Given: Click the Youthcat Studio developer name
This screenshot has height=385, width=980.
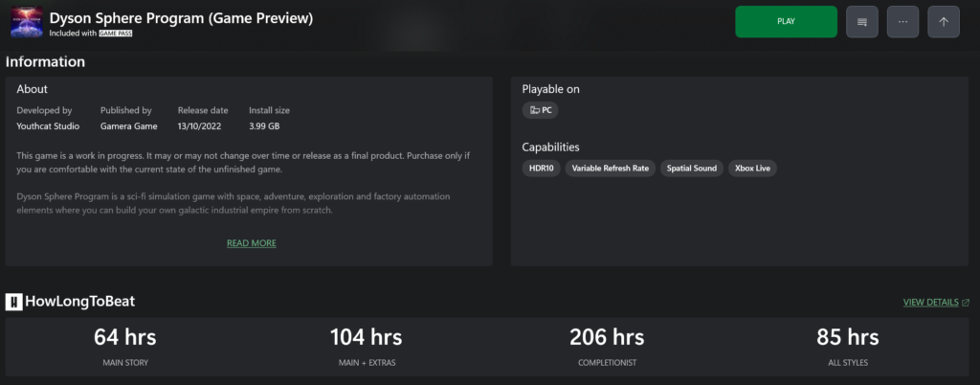Looking at the screenshot, I should pyautogui.click(x=48, y=126).
